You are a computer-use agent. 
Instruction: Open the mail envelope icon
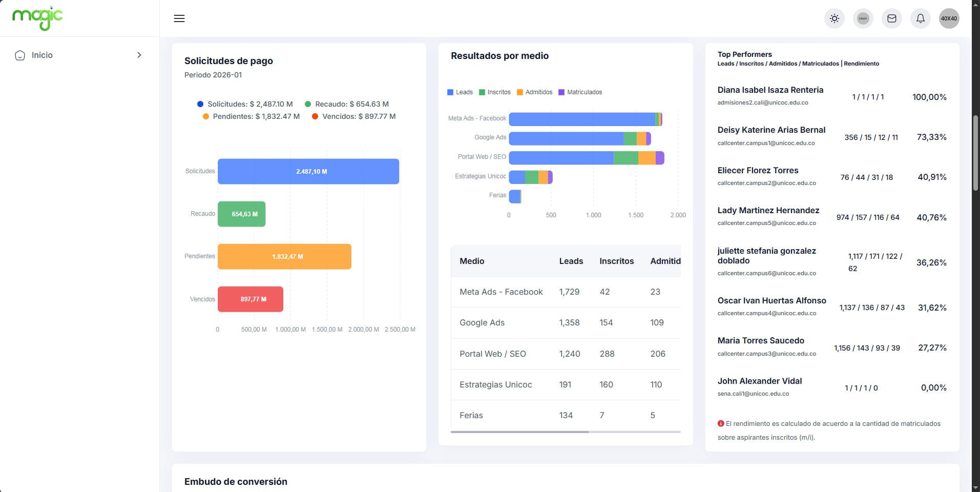[x=892, y=18]
